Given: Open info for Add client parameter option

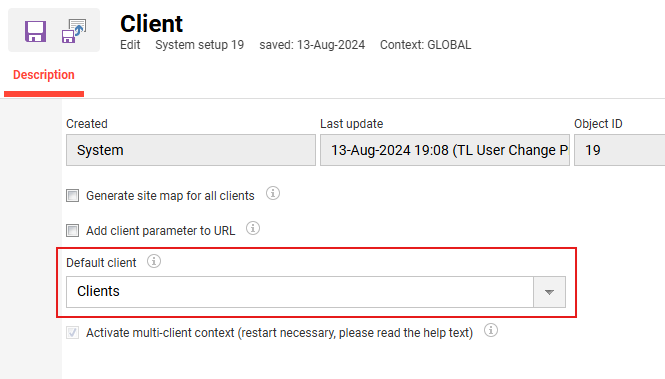Looking at the screenshot, I should (x=253, y=229).
